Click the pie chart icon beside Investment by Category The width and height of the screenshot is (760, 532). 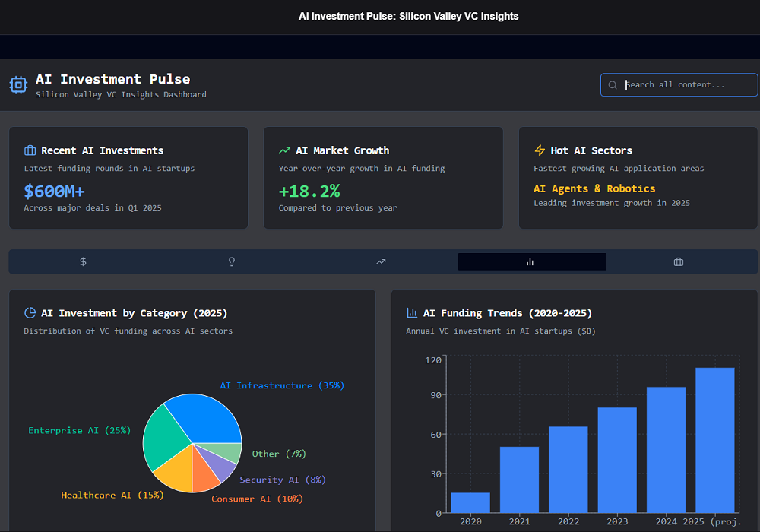30,313
